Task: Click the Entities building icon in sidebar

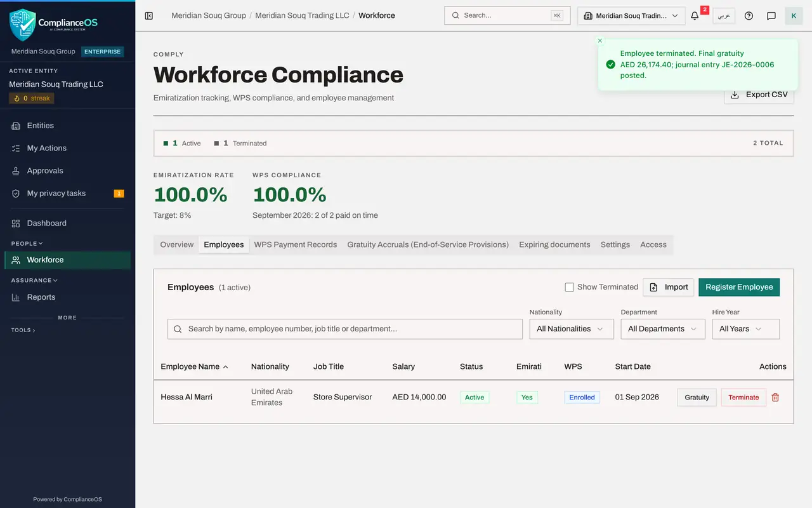Action: pyautogui.click(x=16, y=126)
